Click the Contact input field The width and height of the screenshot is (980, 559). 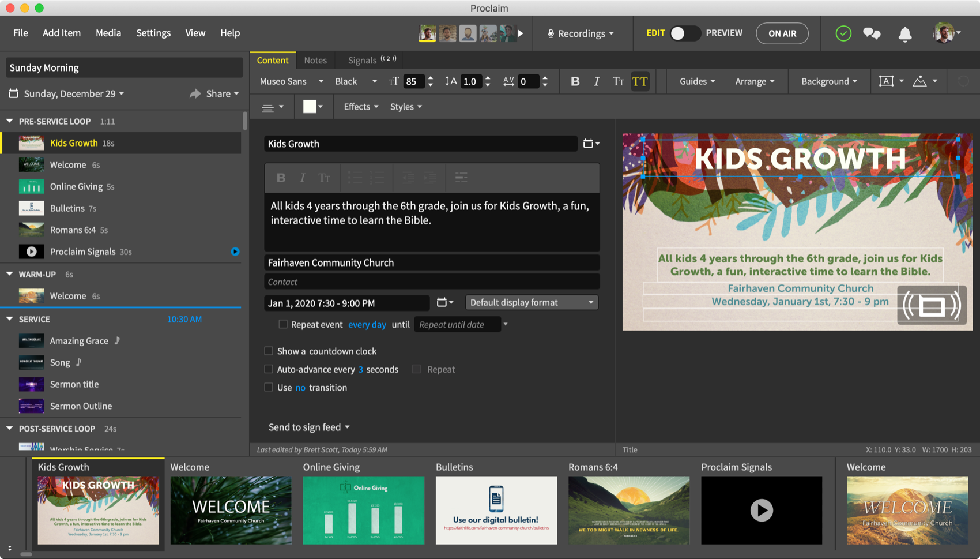pos(432,282)
